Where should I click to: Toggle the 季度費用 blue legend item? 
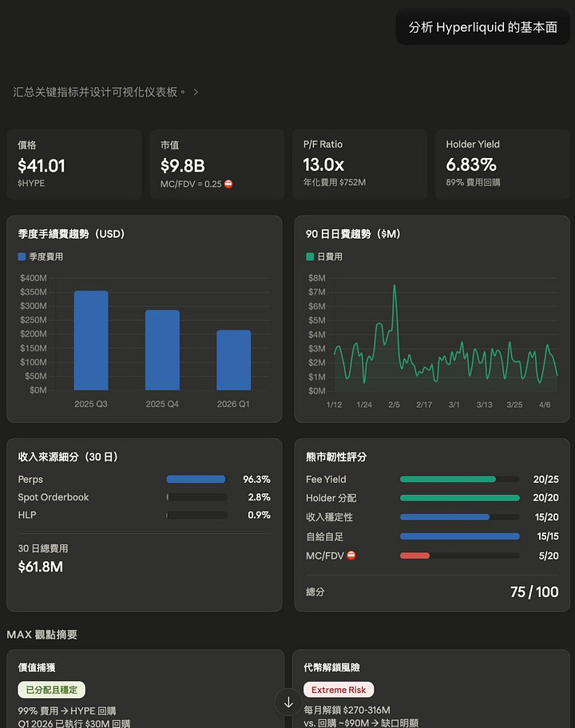tap(41, 257)
